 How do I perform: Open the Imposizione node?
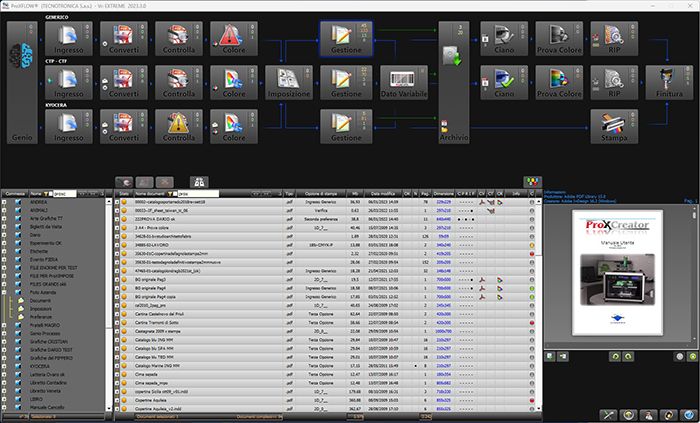(289, 83)
